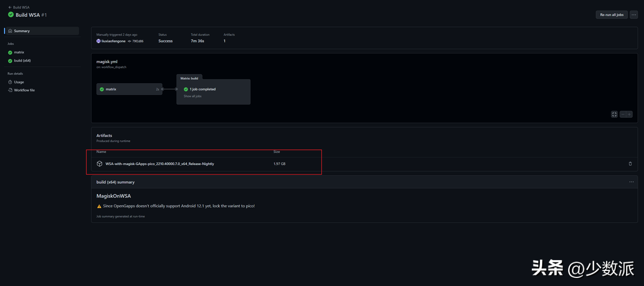Click the fullscreen graph icon
The height and width of the screenshot is (286, 644).
point(614,114)
